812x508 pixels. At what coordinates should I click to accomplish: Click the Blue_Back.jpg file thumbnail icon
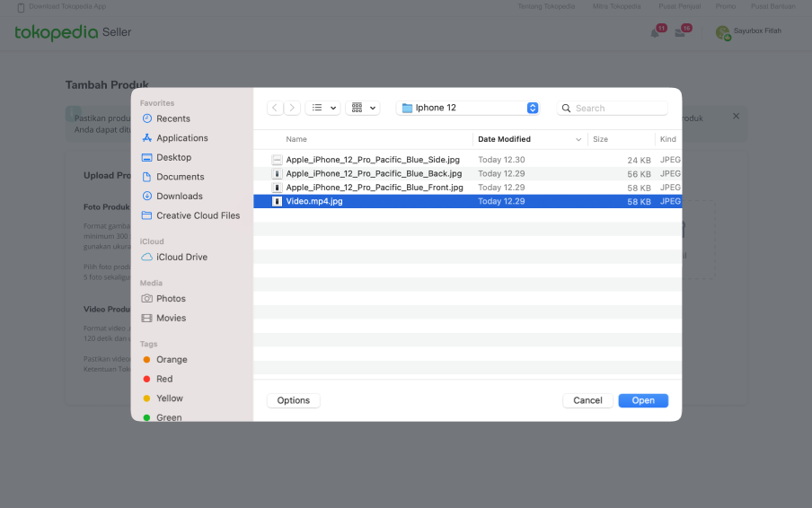(277, 174)
